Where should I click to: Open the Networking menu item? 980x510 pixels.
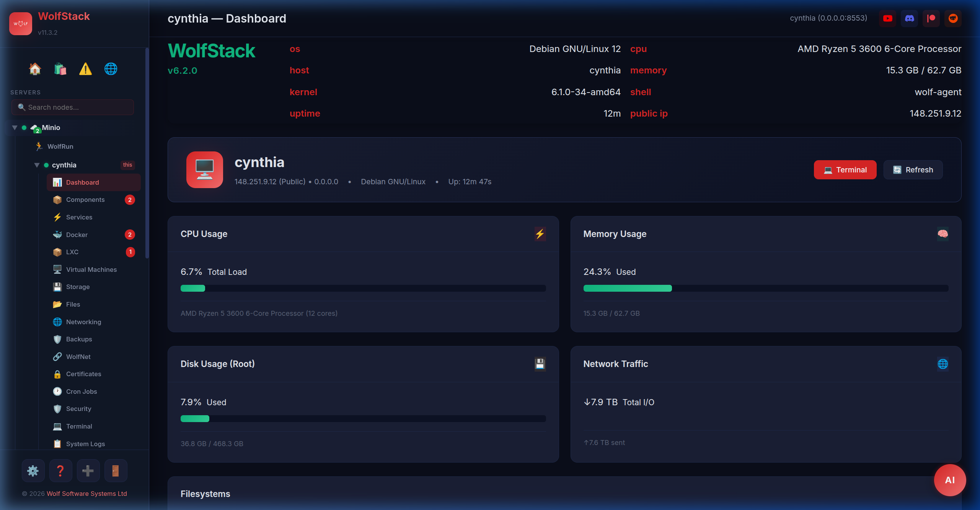tap(93, 322)
